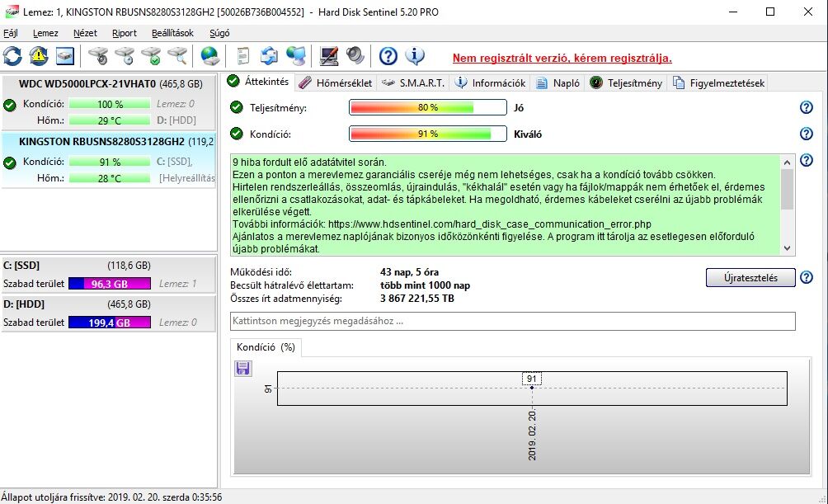This screenshot has height=504, width=828.
Task: Click the floppy save icon on Kondíció graph
Action: tap(243, 368)
